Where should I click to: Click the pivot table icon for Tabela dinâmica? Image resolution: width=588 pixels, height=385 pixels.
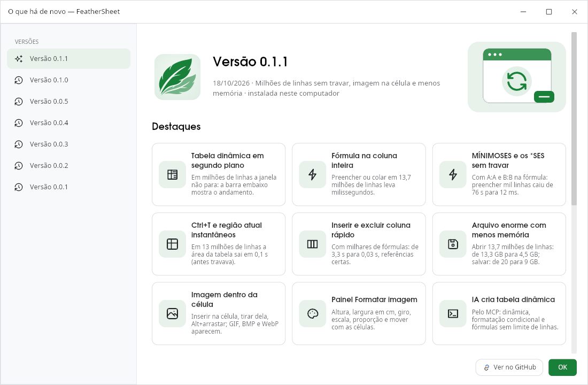point(173,174)
